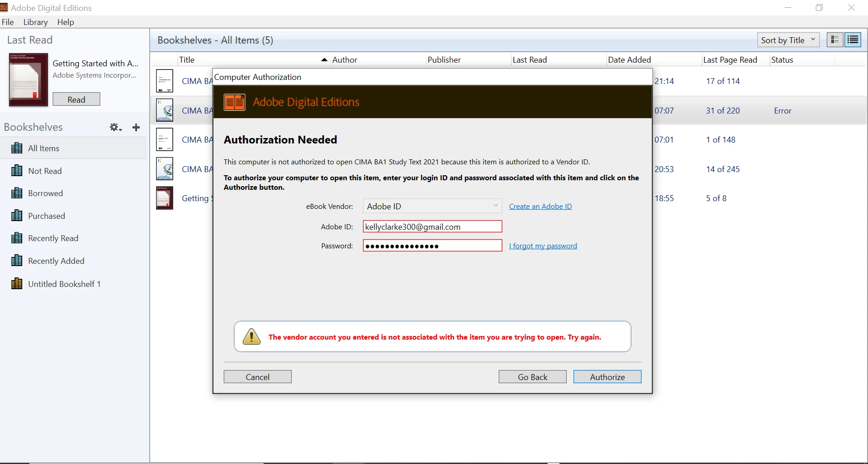
Task: Click book cover thumbnail in 31 of 220 row
Action: coord(165,110)
